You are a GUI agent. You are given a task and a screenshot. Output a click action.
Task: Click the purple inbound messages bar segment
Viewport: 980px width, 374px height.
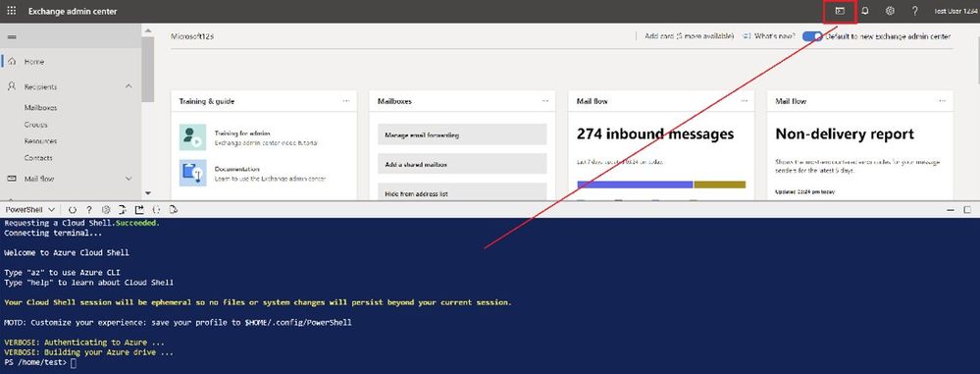pos(635,185)
